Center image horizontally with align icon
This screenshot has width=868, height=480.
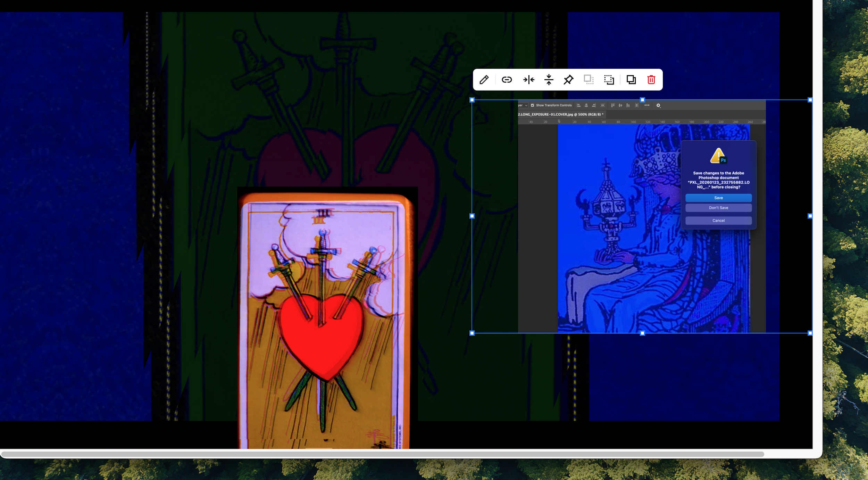[528, 80]
